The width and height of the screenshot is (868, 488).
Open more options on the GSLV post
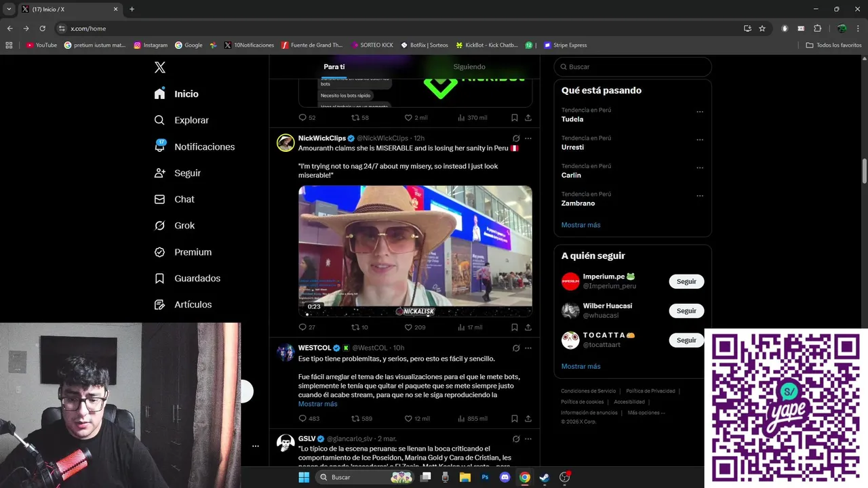tap(528, 439)
